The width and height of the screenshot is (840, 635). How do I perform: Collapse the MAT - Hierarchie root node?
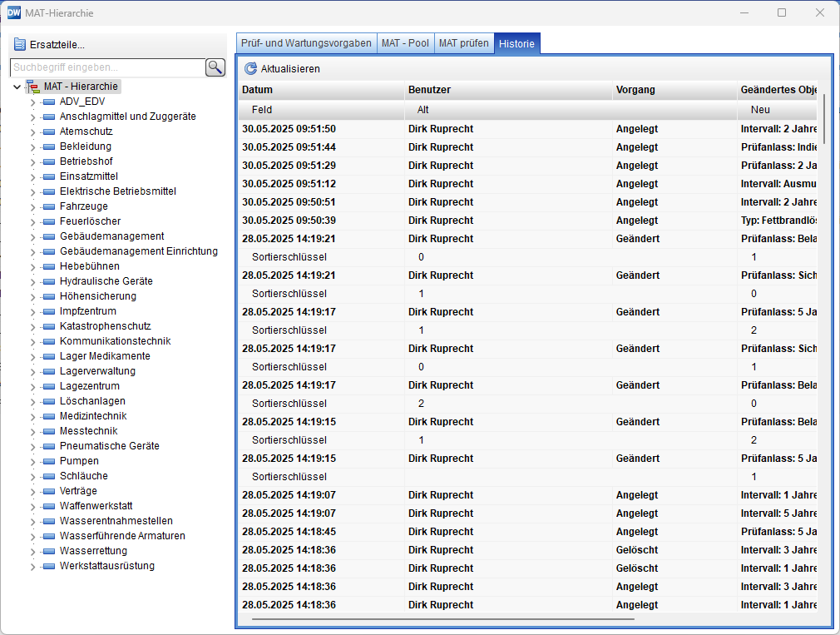point(17,87)
